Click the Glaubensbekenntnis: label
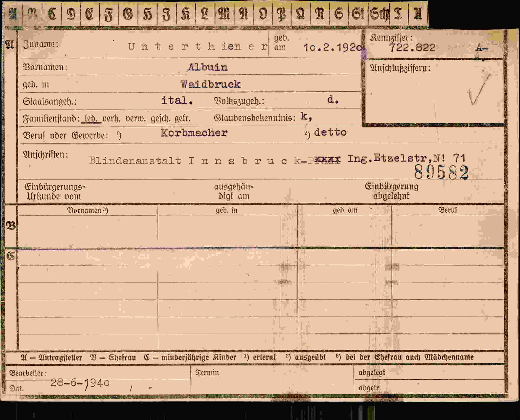Image resolution: width=520 pixels, height=420 pixels. pos(255,118)
